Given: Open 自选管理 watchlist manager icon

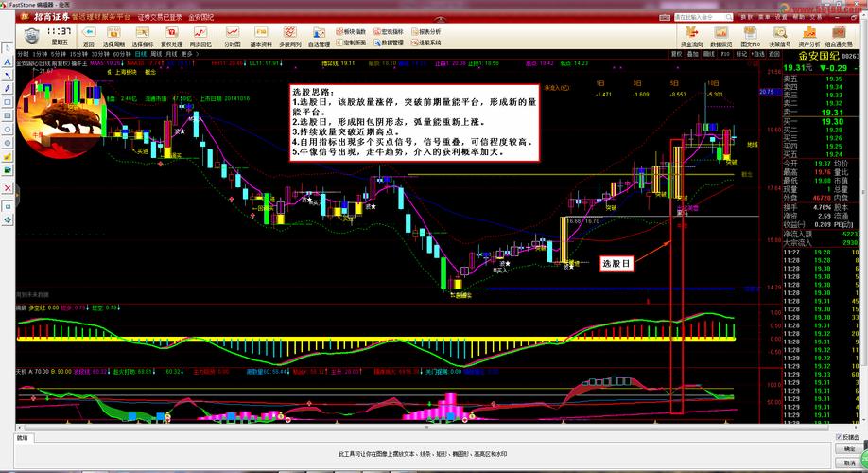Looking at the screenshot, I should point(319,33).
